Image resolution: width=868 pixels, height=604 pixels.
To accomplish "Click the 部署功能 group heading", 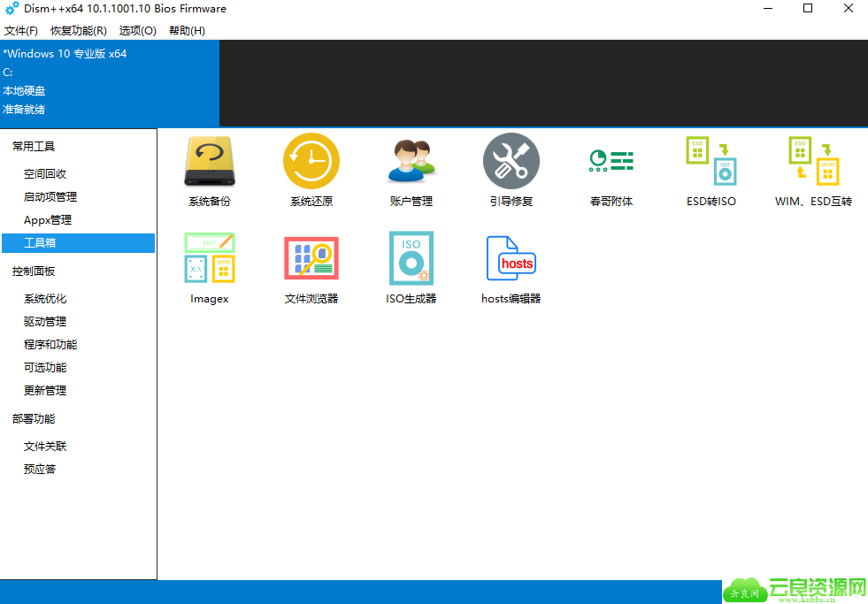I will [34, 418].
